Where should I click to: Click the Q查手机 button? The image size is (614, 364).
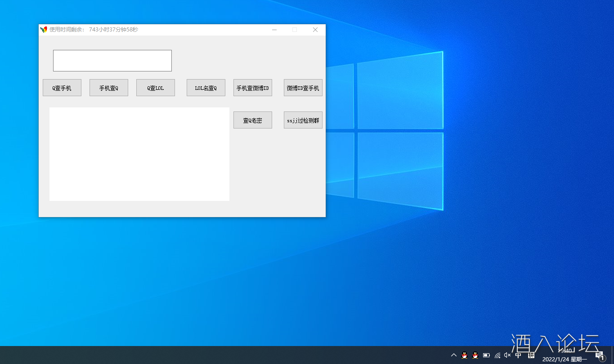coord(62,88)
